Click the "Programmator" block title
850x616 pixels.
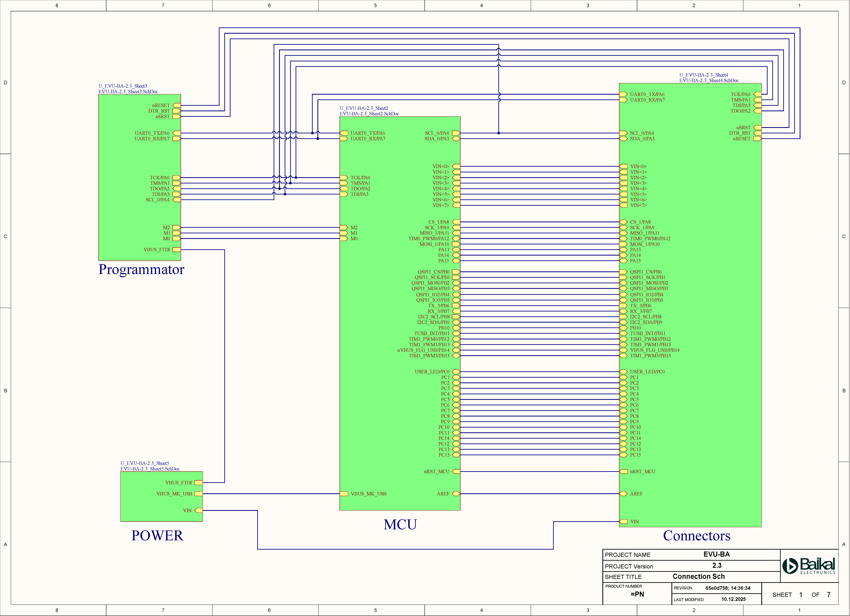[x=141, y=270]
